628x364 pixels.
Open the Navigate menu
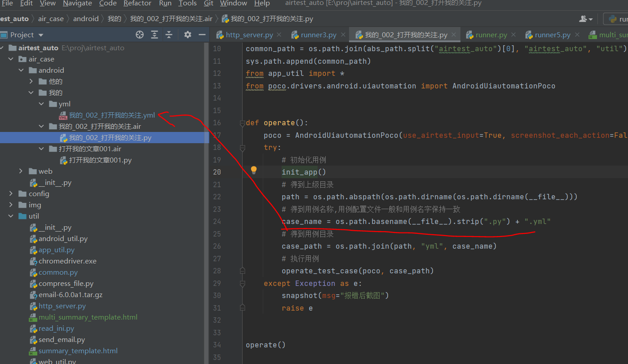tap(77, 4)
